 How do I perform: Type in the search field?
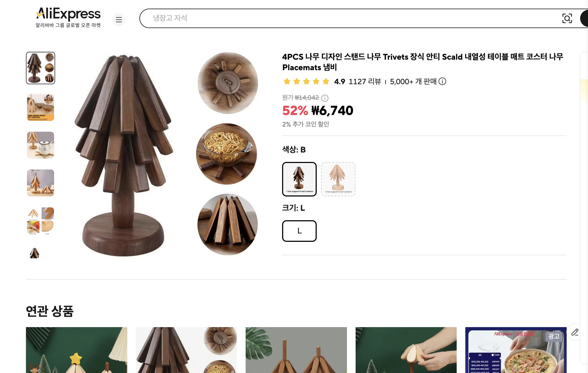click(351, 18)
